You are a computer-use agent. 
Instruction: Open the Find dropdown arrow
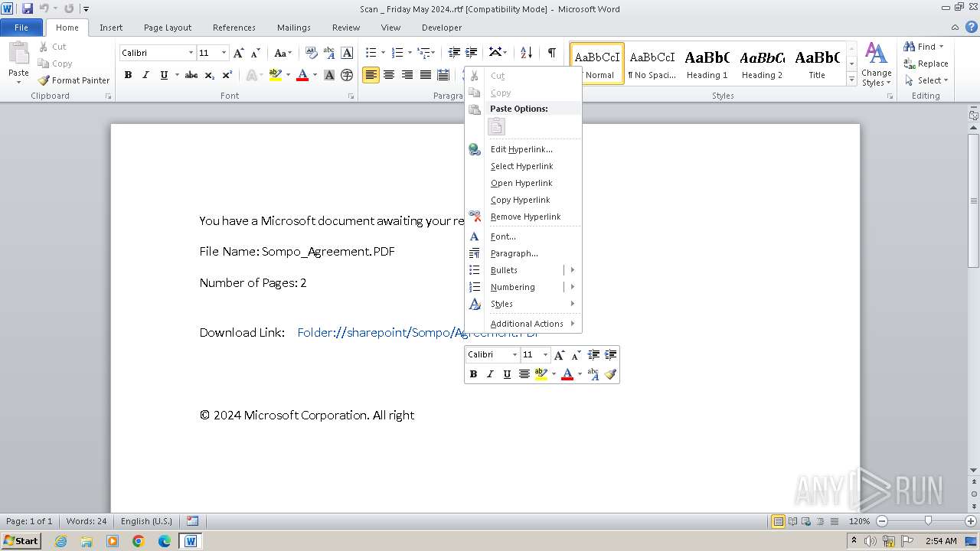click(942, 47)
